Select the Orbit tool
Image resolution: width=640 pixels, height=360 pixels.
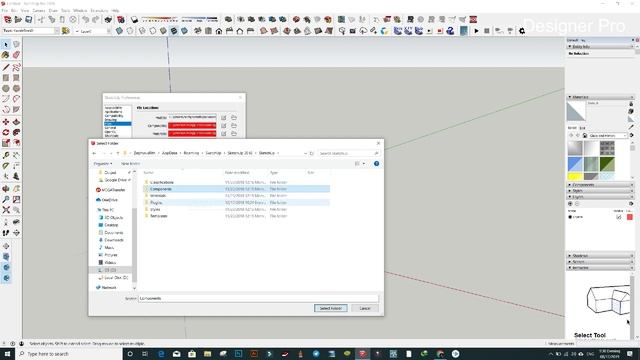click(6, 189)
